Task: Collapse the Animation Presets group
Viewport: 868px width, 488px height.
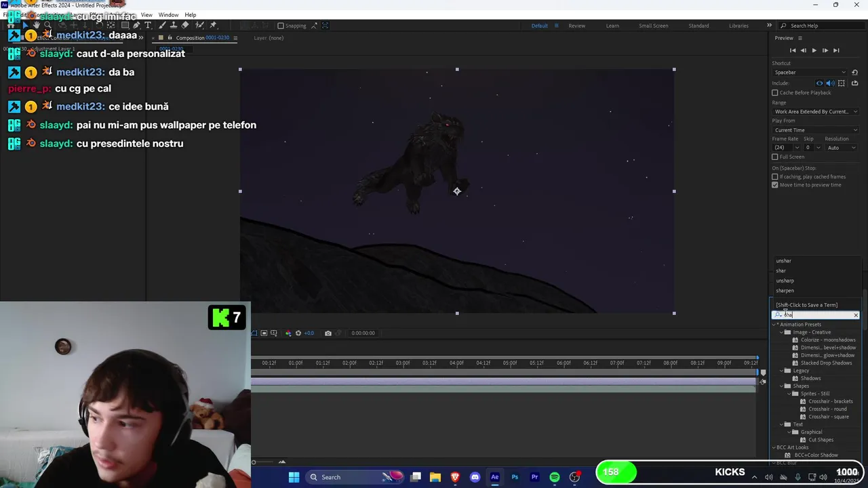Action: pyautogui.click(x=774, y=325)
